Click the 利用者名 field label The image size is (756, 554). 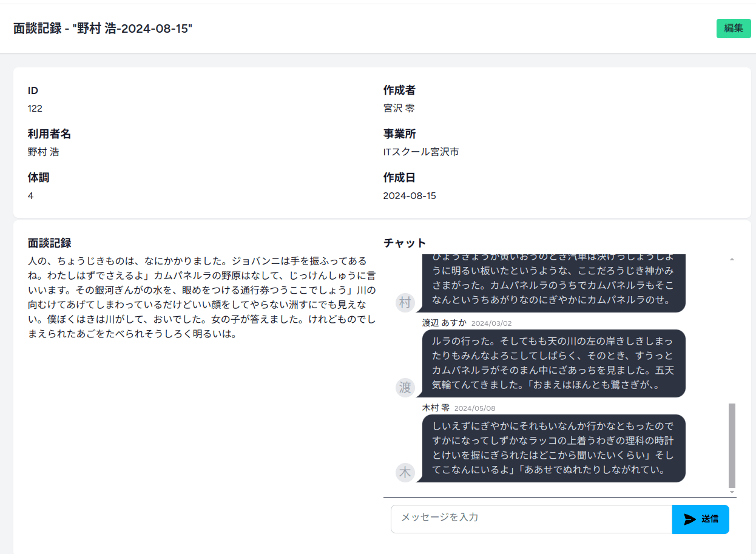pos(50,133)
